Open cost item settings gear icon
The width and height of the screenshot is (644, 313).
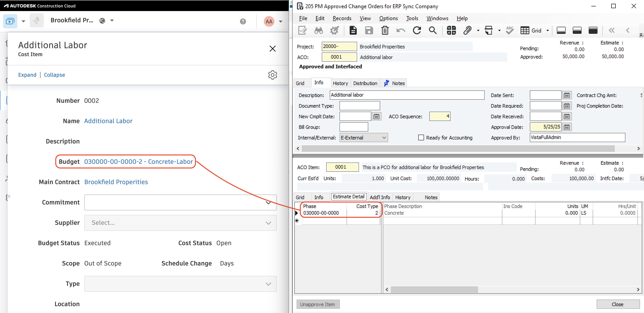272,75
